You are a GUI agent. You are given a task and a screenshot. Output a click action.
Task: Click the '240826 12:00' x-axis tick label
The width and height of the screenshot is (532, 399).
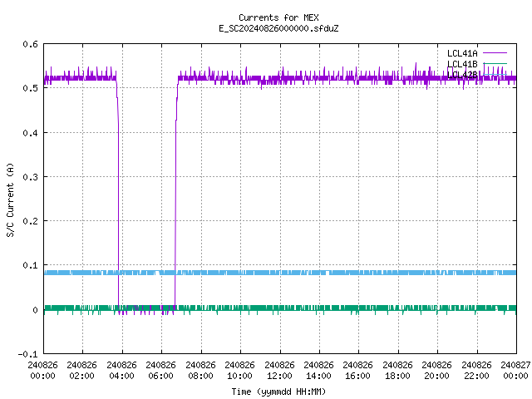(x=279, y=371)
